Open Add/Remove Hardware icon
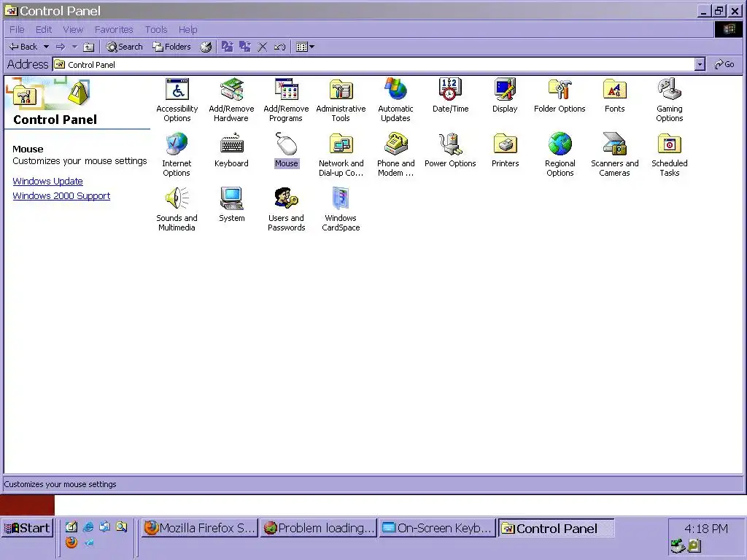This screenshot has width=747, height=560. [231, 90]
